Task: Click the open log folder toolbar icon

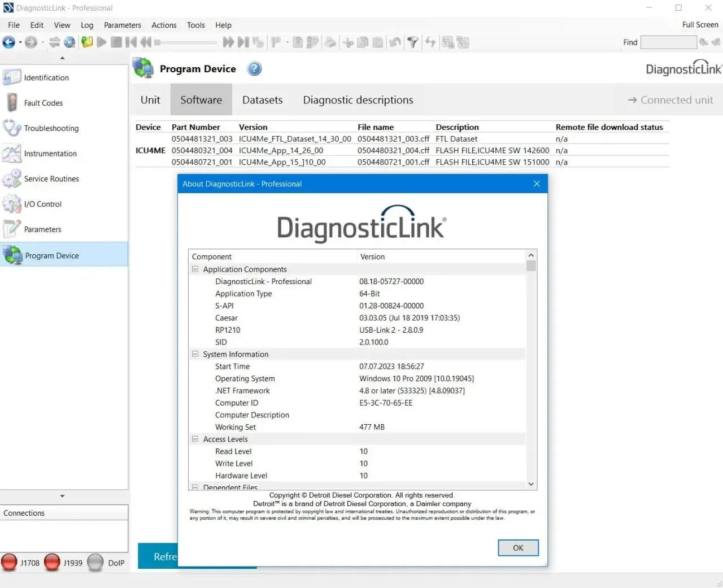Action: tap(87, 42)
